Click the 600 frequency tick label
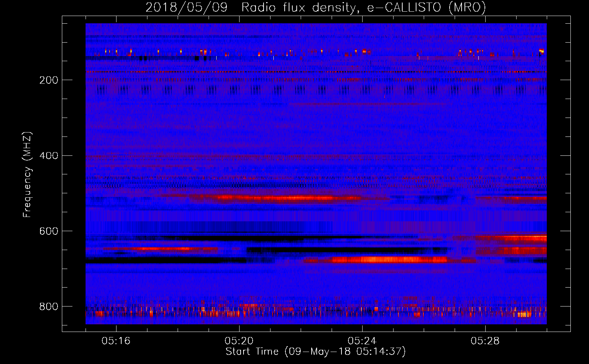Image resolution: width=589 pixels, height=364 pixels. click(49, 231)
